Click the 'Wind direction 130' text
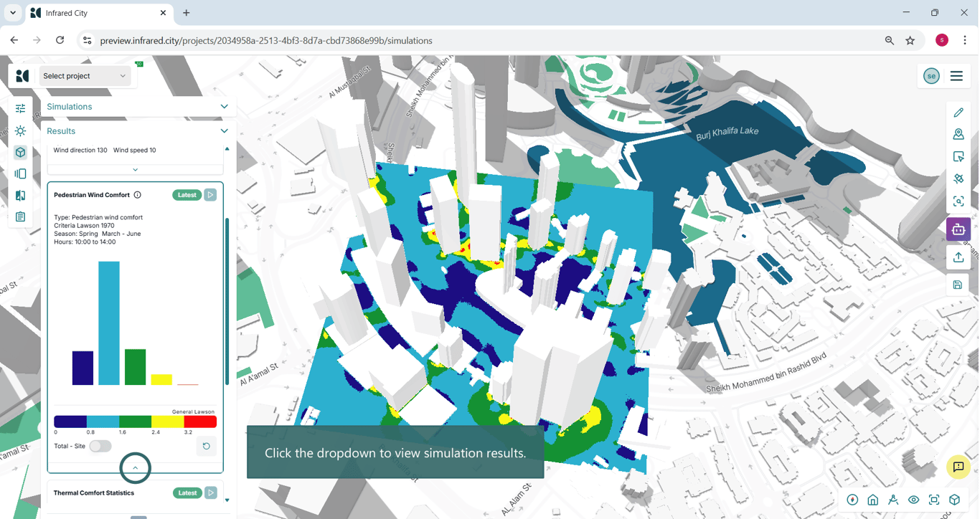This screenshot has height=519, width=980. [x=80, y=151]
